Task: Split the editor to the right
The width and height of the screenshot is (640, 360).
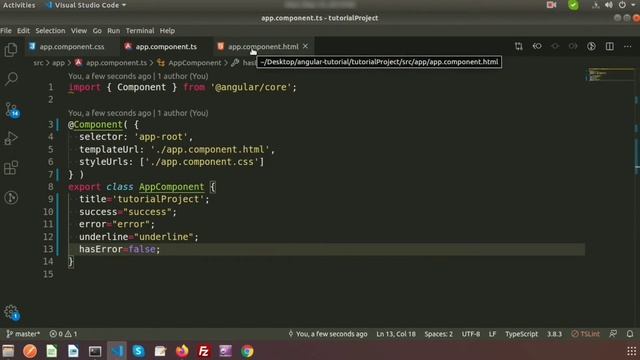Action: [x=609, y=47]
